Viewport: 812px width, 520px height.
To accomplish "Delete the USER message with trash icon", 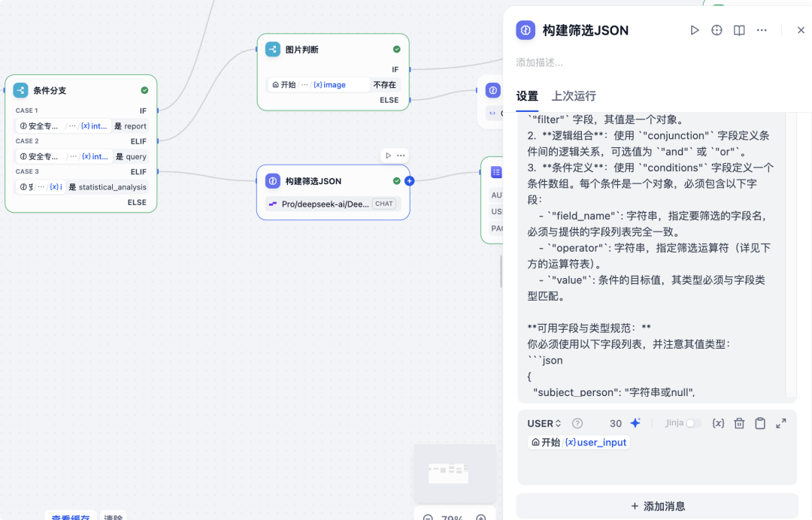I will coord(739,424).
